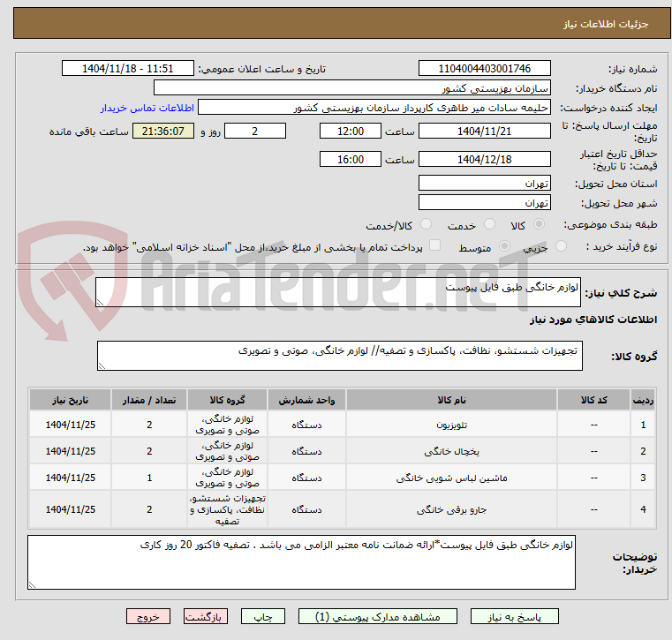Select the 'جزیی' purchase type radio
The height and width of the screenshot is (640, 672).
561,246
